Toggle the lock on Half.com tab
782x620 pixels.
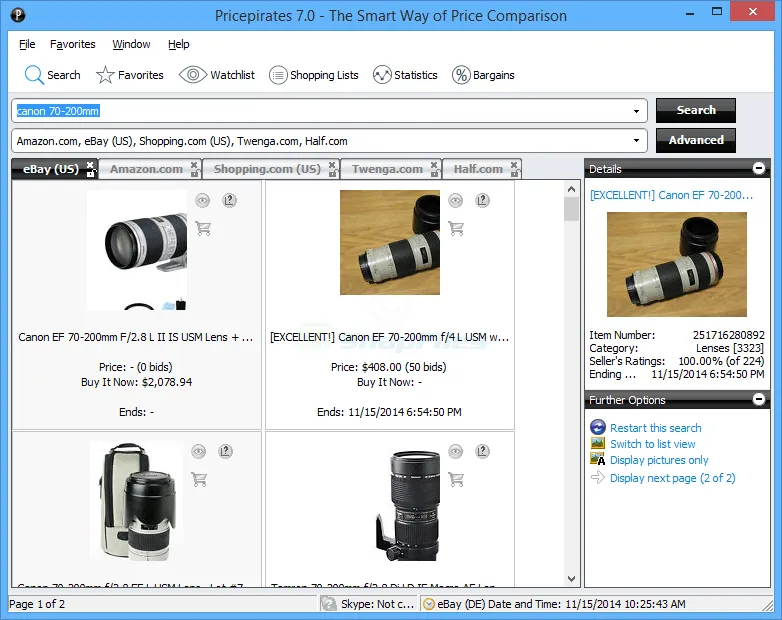(514, 173)
